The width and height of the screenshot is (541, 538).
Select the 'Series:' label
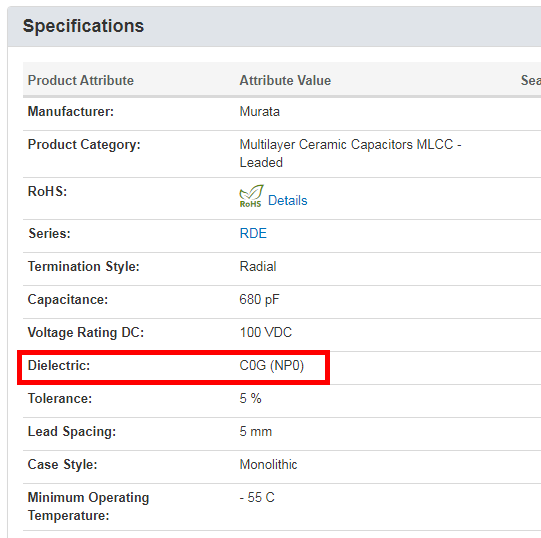click(49, 234)
